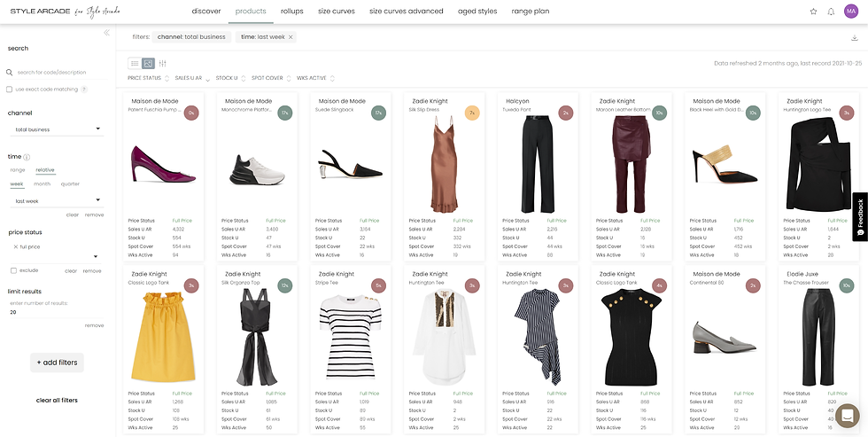Open the Feedback side tab
Viewport: 868px width, 437px height.
coord(860,216)
